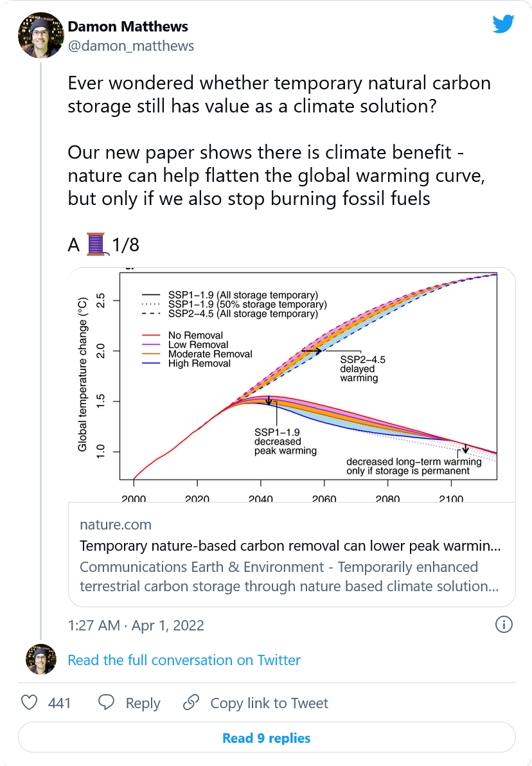Screen dimensions: 532x766
Task: Click the info circle icon beside the date
Action: pyautogui.click(x=504, y=625)
